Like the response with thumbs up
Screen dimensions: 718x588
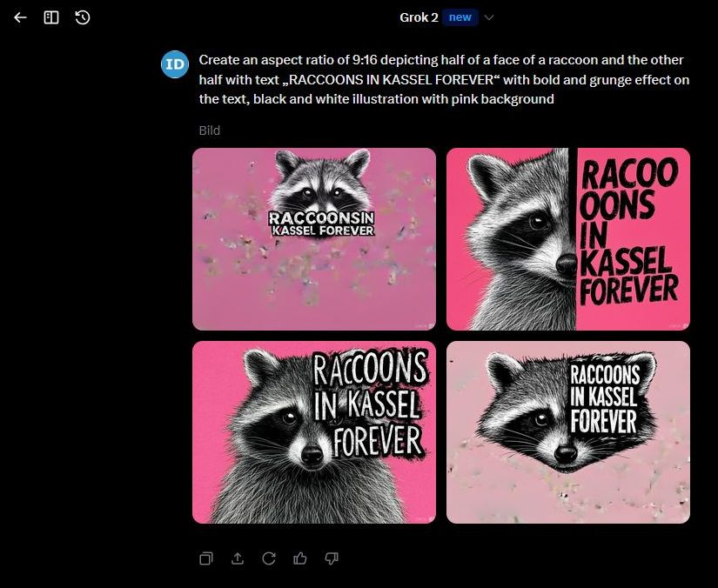coord(300,558)
